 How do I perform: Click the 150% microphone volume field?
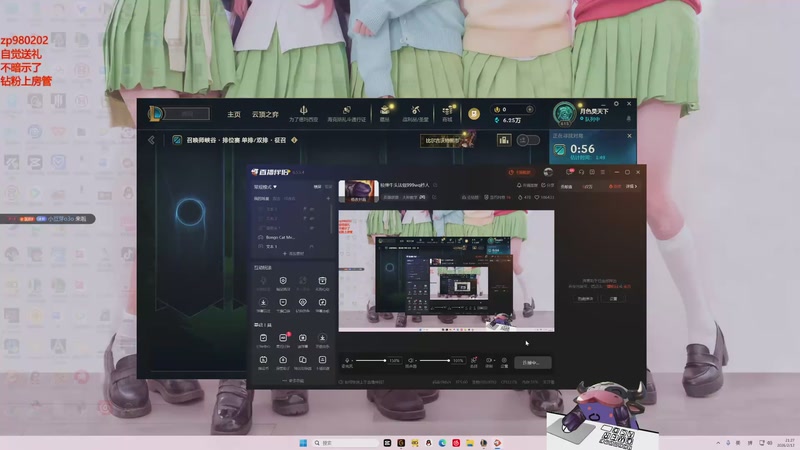394,361
